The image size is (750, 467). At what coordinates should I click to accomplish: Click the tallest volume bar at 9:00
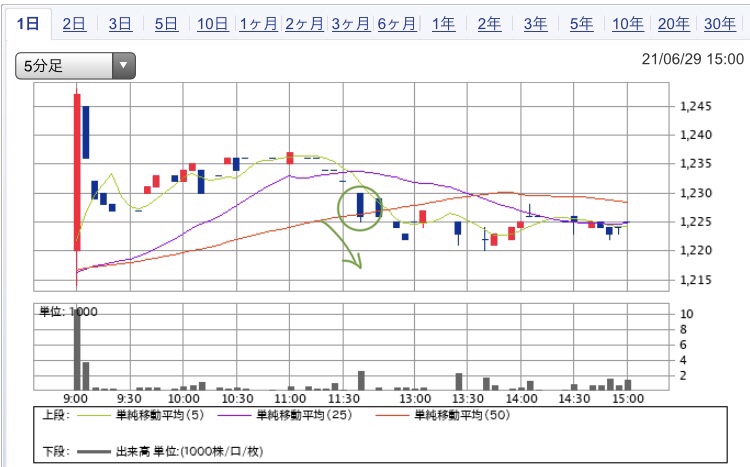77,350
